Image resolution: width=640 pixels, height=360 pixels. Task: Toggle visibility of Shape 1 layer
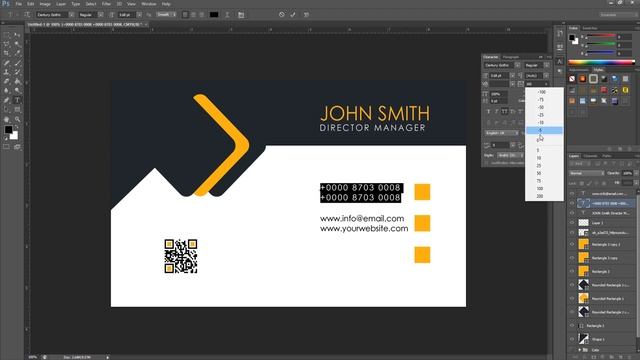point(572,339)
